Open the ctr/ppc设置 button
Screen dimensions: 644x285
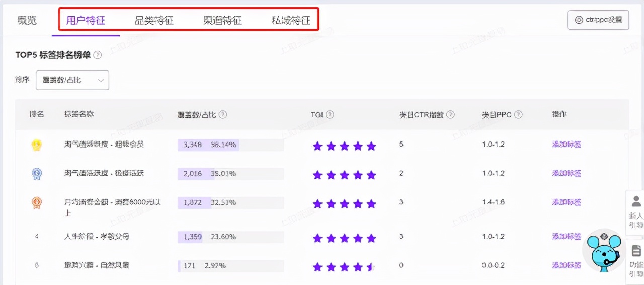click(x=598, y=20)
